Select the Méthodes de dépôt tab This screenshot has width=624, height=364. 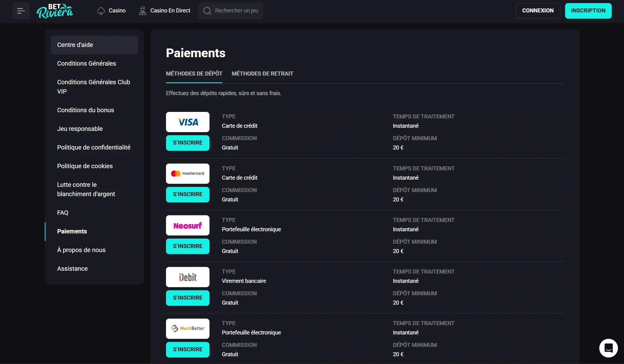tap(194, 74)
